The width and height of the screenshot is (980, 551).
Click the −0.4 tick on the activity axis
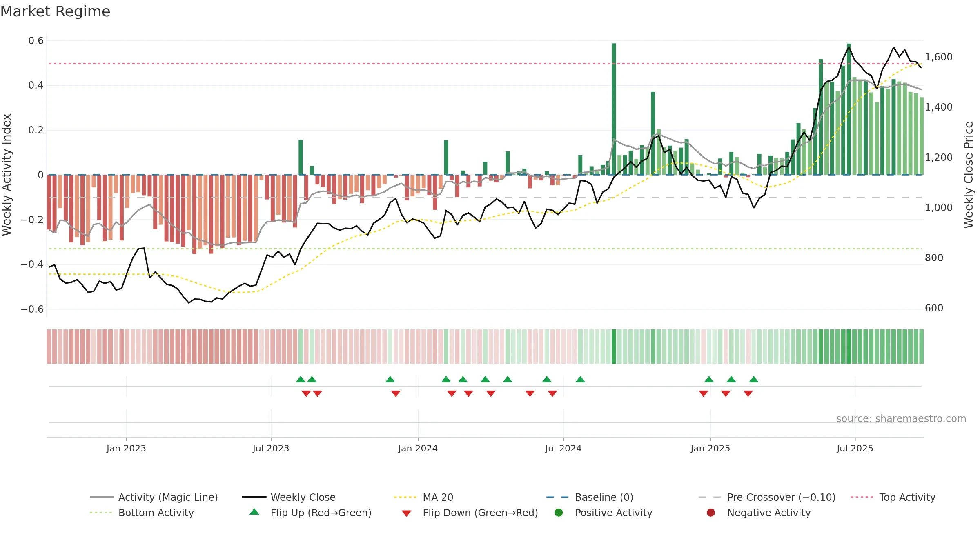(x=32, y=264)
